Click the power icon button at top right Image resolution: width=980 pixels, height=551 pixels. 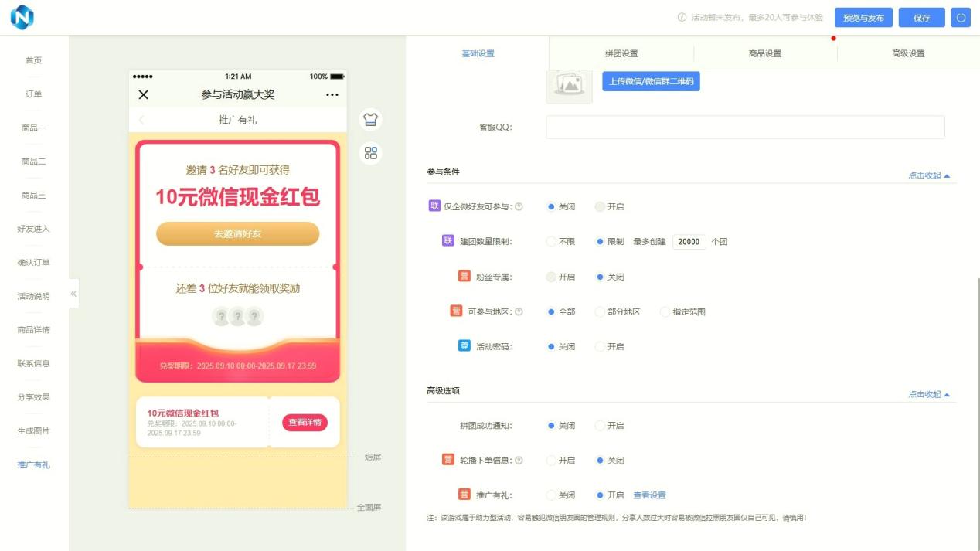[961, 18]
